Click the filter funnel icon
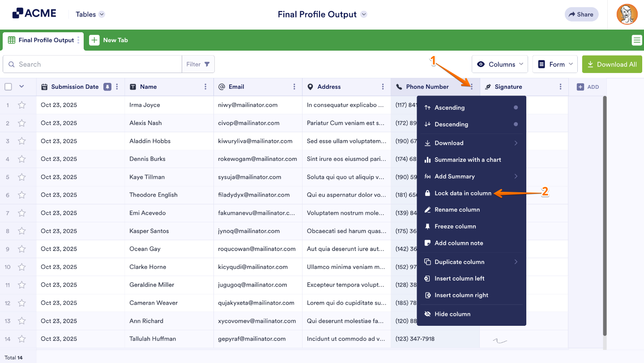Screen dimensions: 644x363 (x=207, y=65)
